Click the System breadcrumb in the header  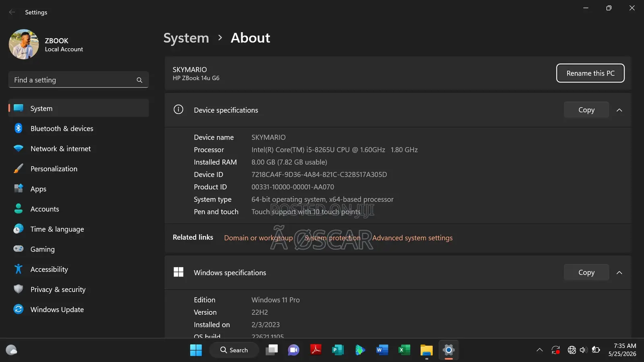pos(186,38)
